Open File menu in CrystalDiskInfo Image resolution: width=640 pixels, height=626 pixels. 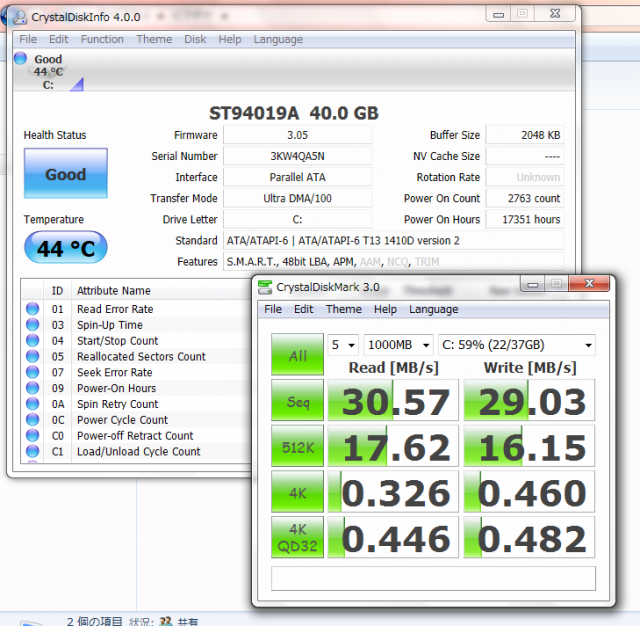(28, 39)
